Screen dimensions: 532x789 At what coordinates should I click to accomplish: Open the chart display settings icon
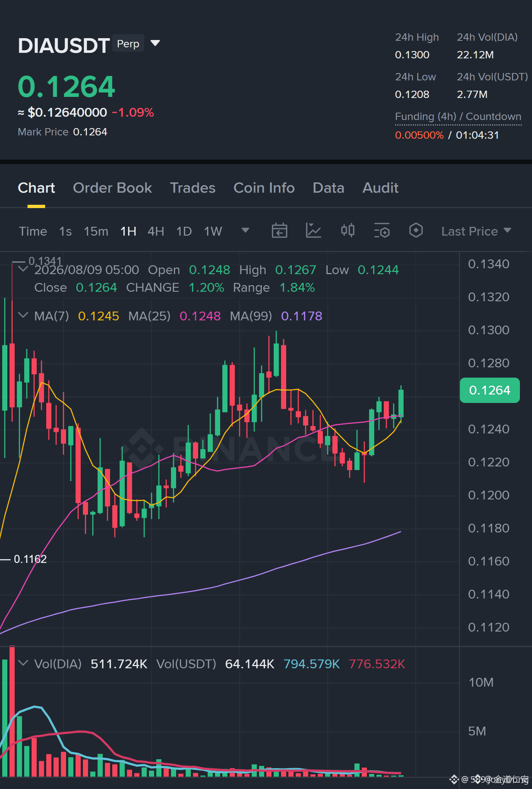(x=382, y=231)
